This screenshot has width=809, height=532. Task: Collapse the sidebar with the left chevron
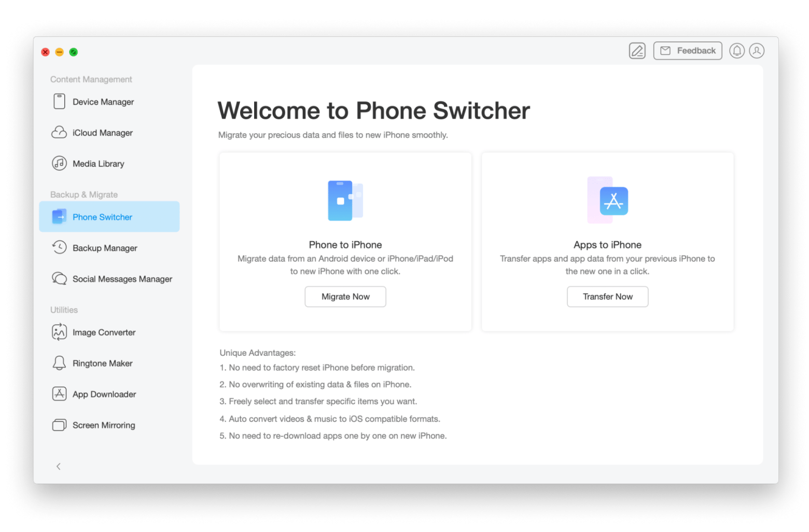click(59, 467)
